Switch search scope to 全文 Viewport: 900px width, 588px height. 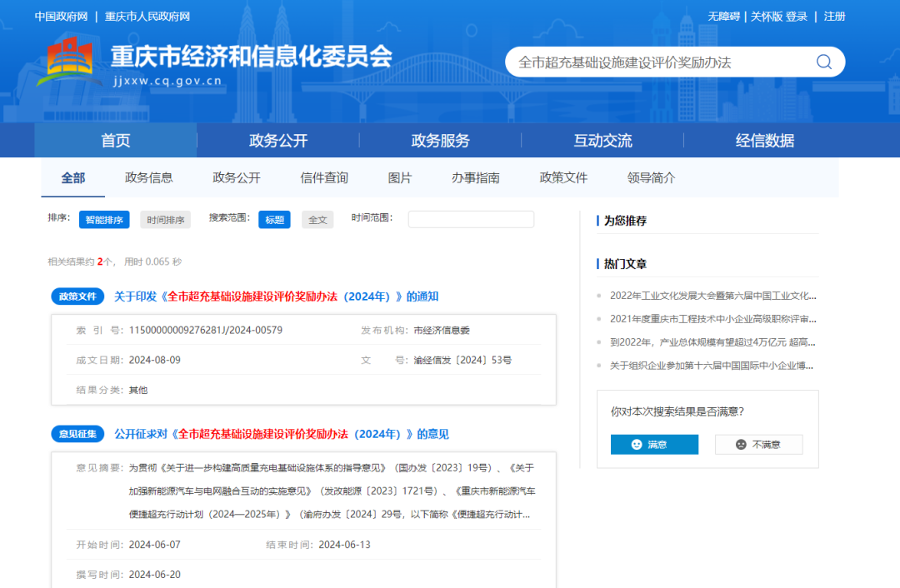click(317, 220)
